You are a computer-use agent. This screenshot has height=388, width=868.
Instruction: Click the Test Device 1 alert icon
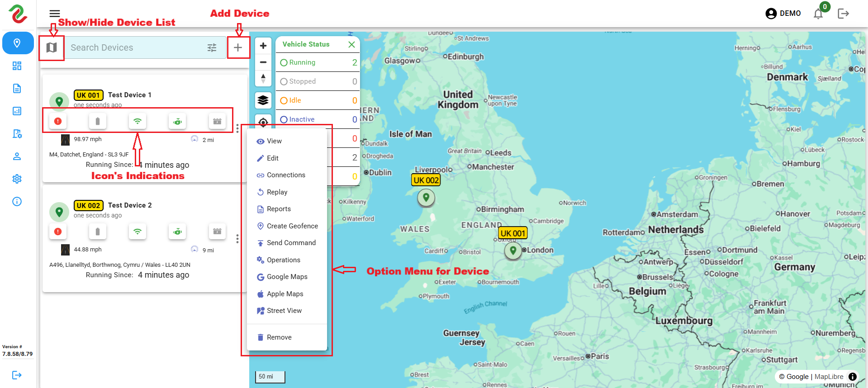click(x=58, y=121)
